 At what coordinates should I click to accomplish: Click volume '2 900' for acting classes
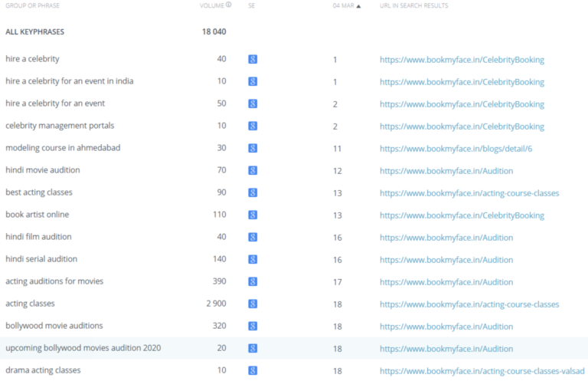point(217,304)
